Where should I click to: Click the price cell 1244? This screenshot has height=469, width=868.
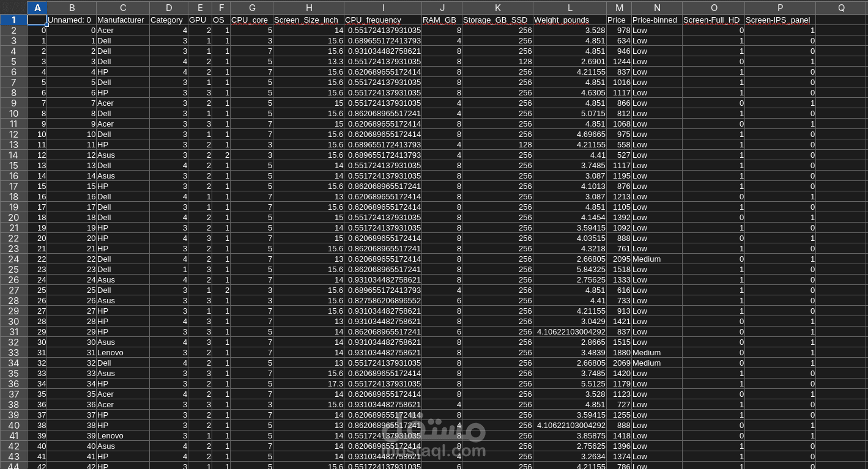click(619, 61)
